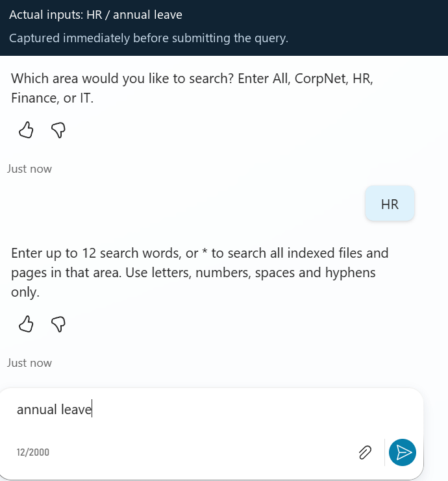
Task: Click the empty area right of 'annual leave' text
Action: pyautogui.click(x=245, y=410)
